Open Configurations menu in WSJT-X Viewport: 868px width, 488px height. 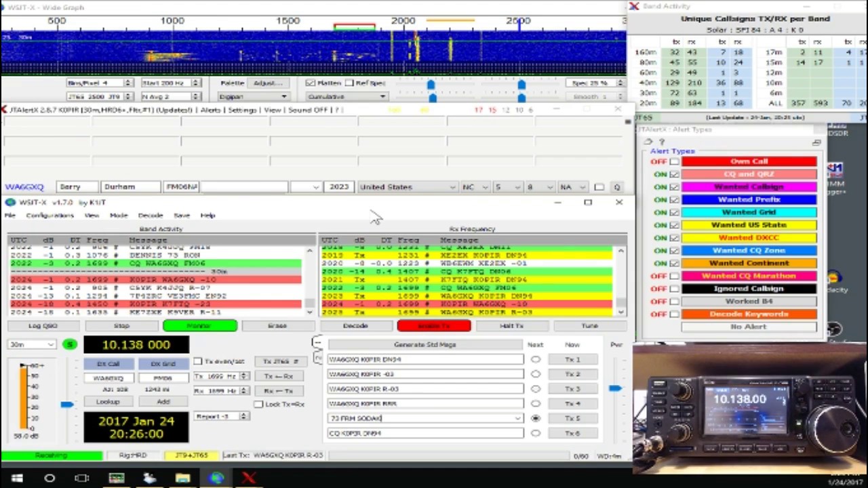point(50,216)
